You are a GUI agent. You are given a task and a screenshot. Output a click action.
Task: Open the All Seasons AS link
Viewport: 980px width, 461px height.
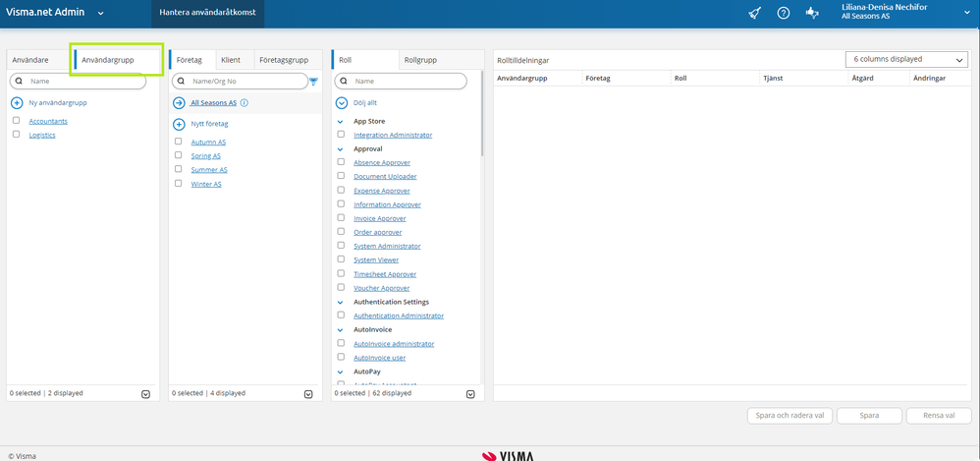[x=214, y=103]
